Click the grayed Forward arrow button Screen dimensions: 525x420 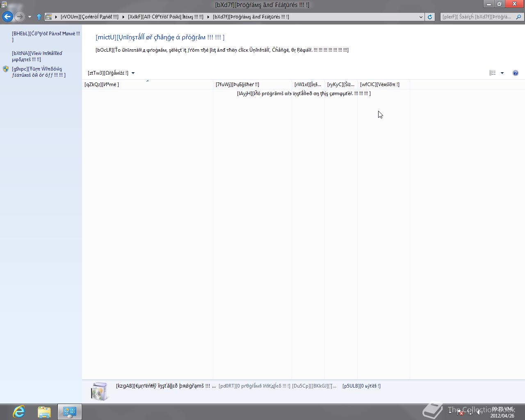(x=20, y=17)
